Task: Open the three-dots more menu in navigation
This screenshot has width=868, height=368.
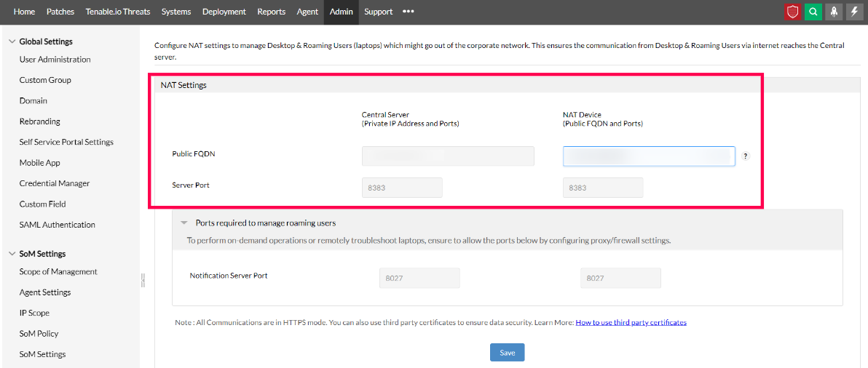Action: [409, 12]
